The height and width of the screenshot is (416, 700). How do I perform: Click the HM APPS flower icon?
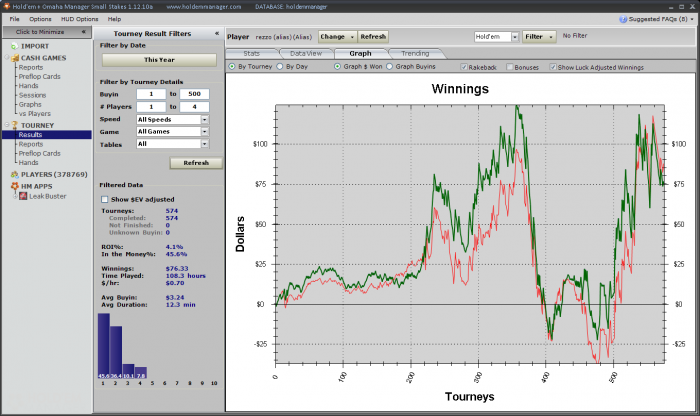[15, 186]
